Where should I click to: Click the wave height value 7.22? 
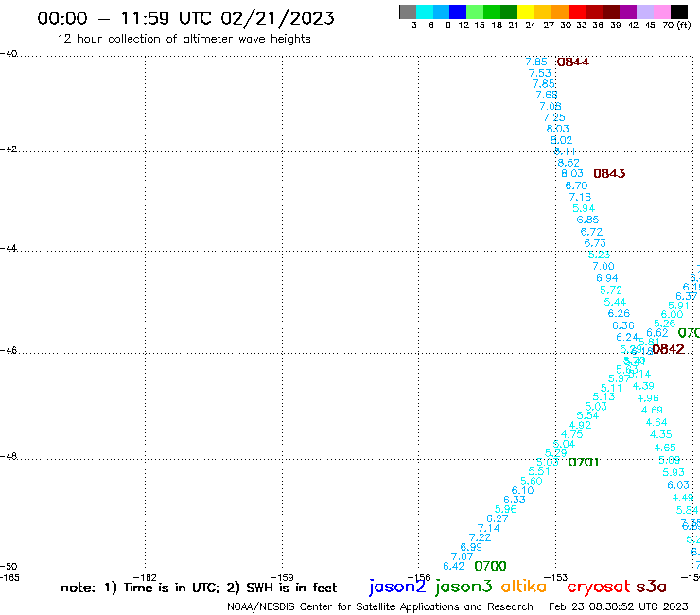[x=480, y=537]
